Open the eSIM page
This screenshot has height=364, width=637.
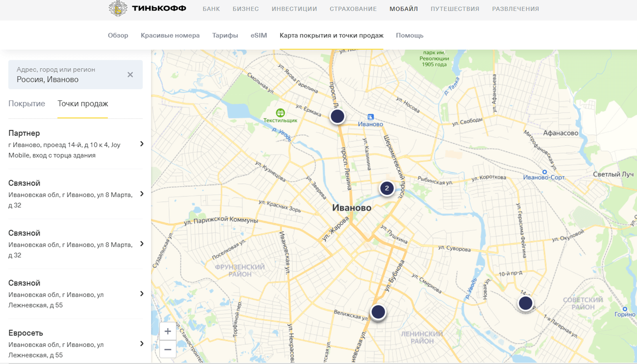pos(259,35)
